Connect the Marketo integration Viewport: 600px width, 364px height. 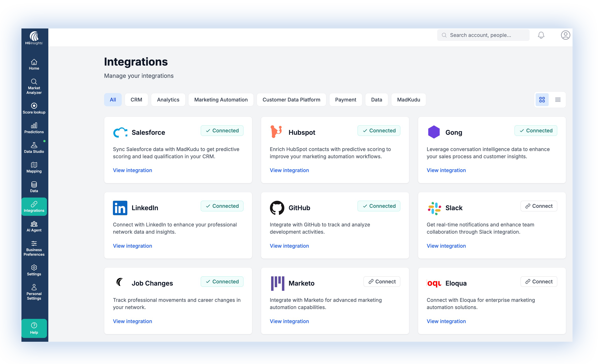382,281
